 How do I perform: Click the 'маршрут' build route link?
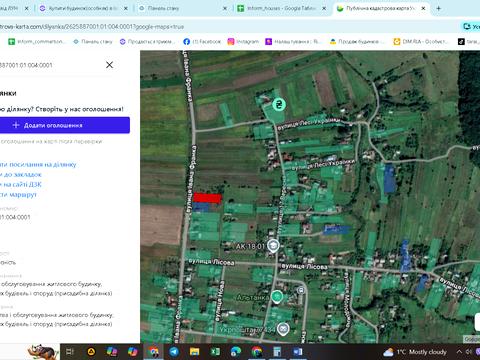pyautogui.click(x=18, y=194)
